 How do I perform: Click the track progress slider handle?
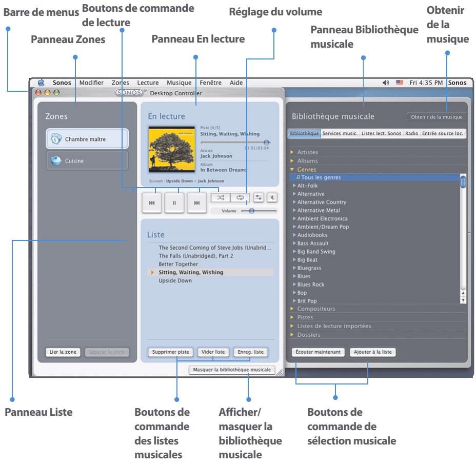[267, 143]
